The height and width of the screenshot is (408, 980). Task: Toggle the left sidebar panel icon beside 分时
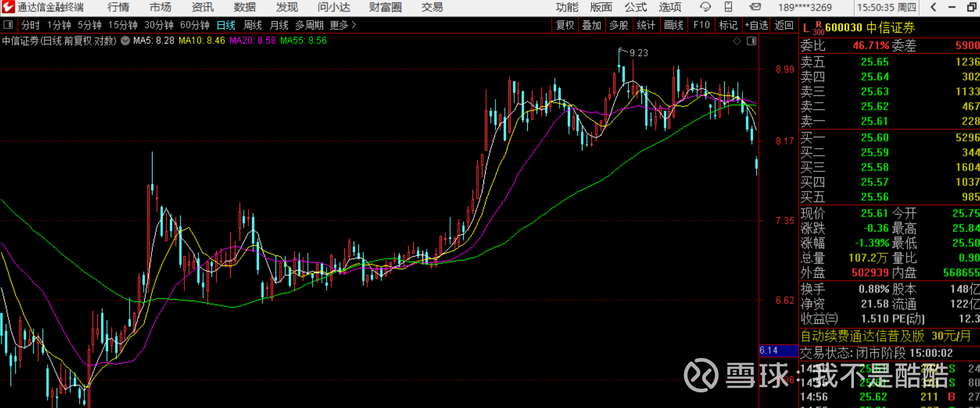8,25
